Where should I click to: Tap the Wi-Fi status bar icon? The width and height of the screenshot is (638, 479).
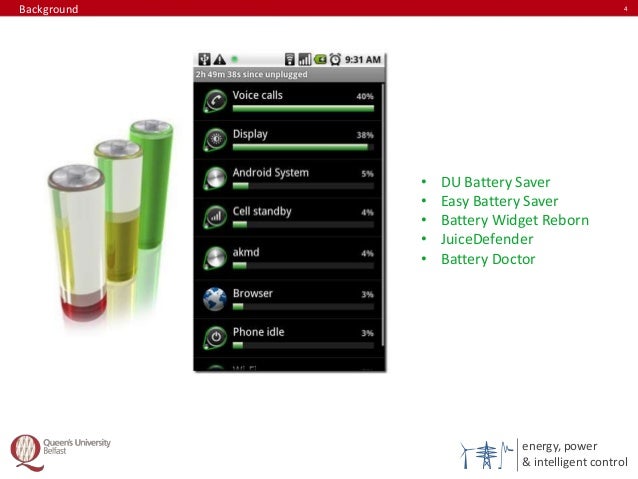pos(290,59)
